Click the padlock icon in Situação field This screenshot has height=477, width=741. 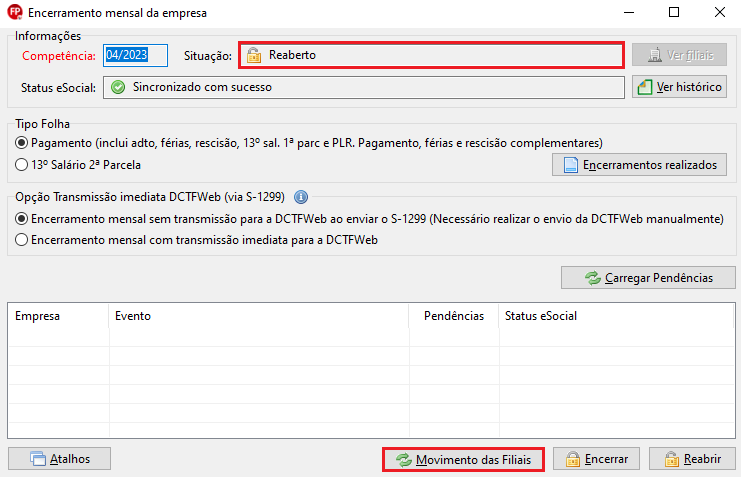(254, 55)
